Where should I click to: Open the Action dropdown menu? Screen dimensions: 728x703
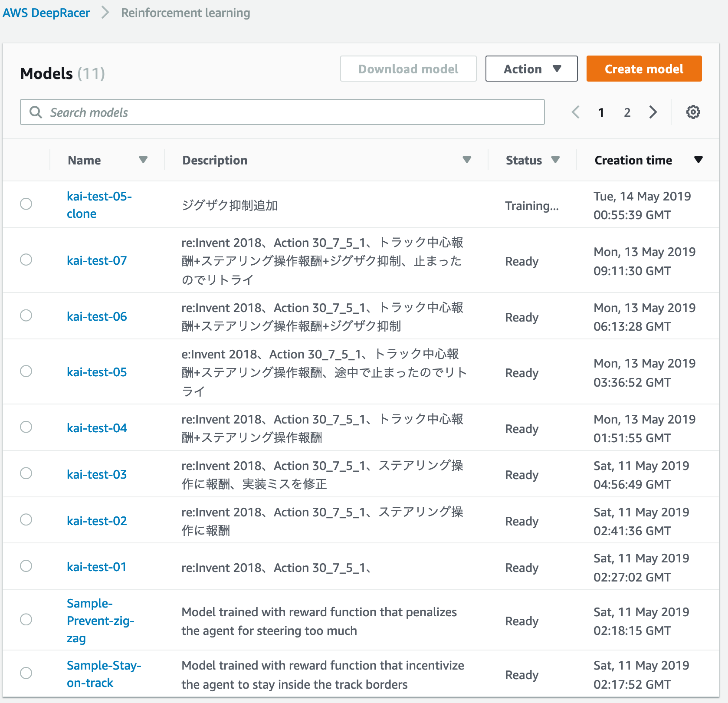531,69
